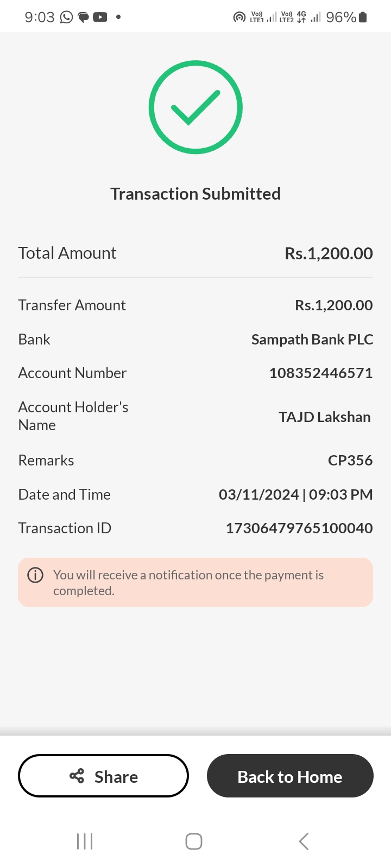Screen dimensions: 391x868
Task: Tap the Sampath Bank PLC bank name
Action: tap(312, 340)
